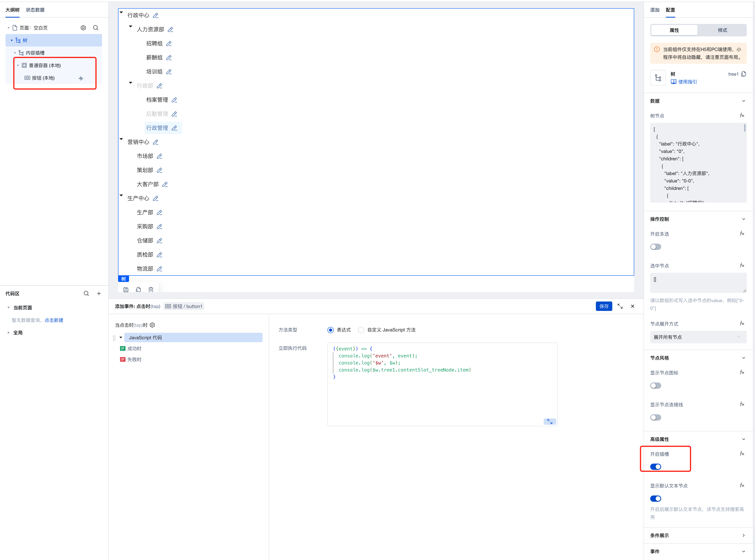This screenshot has width=755, height=560.
Task: Search the outline tree with magnifier icon
Action: point(96,28)
